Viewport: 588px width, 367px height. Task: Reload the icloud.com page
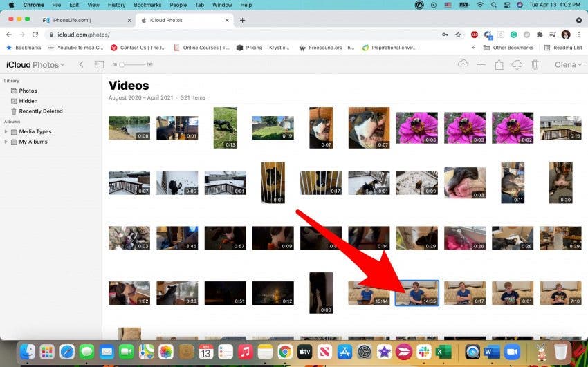tap(35, 35)
